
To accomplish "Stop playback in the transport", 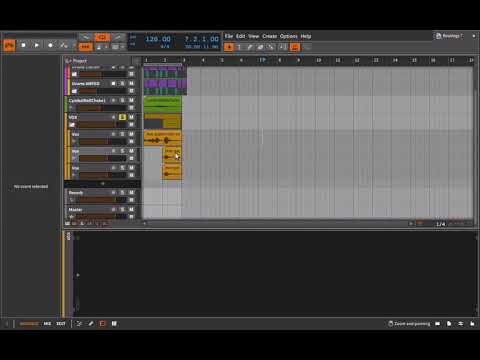I will pyautogui.click(x=23, y=45).
